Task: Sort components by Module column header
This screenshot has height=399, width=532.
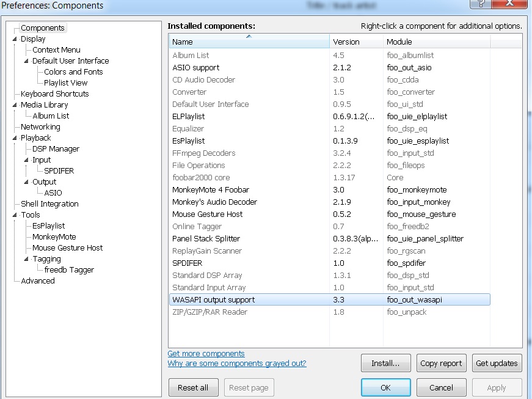Action: point(437,42)
